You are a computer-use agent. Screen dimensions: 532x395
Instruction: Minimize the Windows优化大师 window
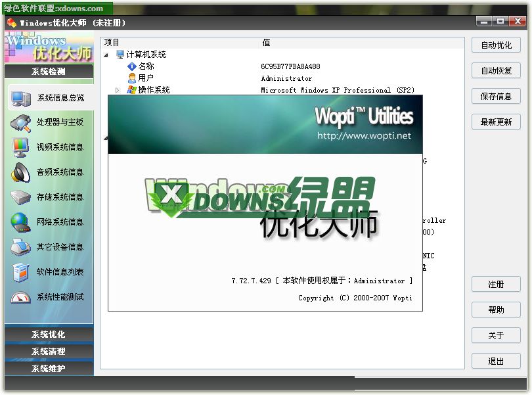[x=484, y=22]
